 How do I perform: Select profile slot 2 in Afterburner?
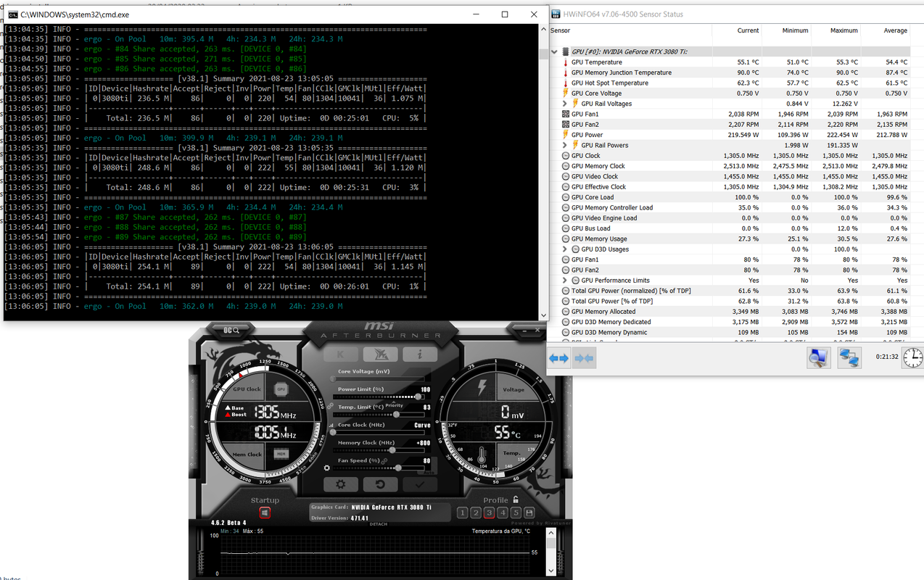476,513
